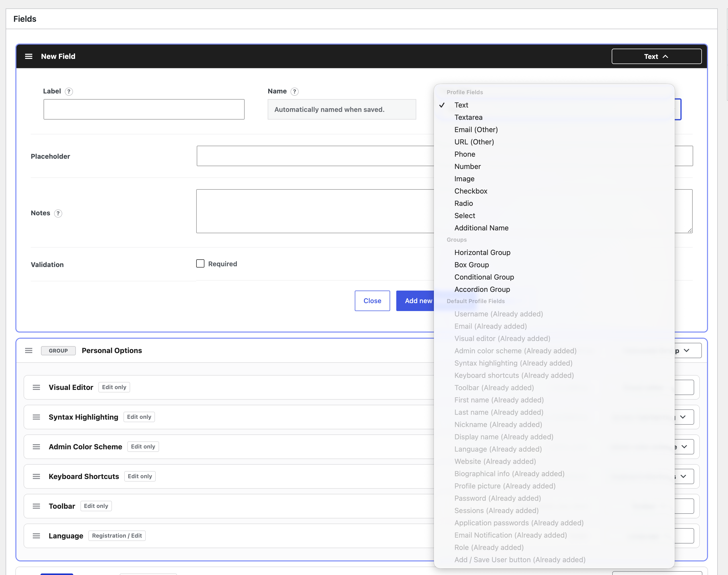Collapse the Text field type dropdown in header

click(657, 56)
